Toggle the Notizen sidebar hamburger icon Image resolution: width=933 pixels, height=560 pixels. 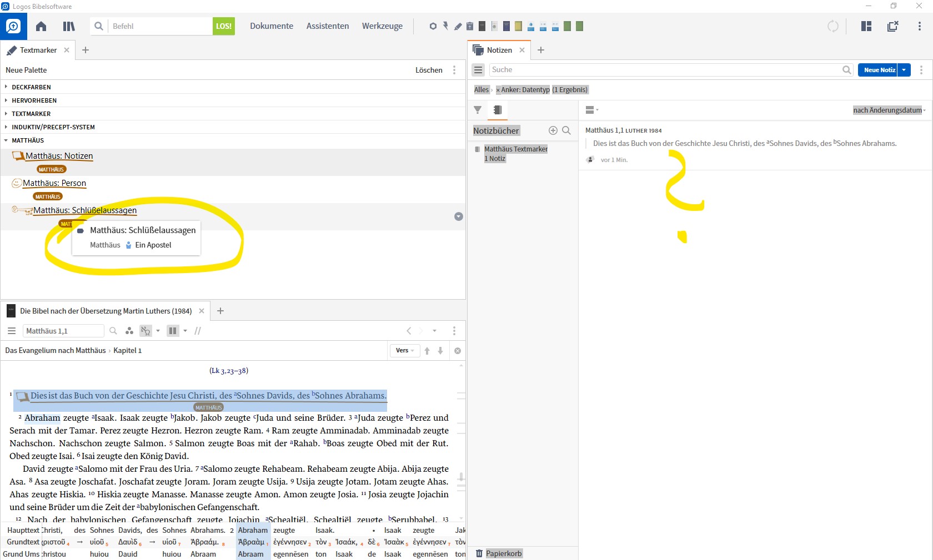coord(478,70)
